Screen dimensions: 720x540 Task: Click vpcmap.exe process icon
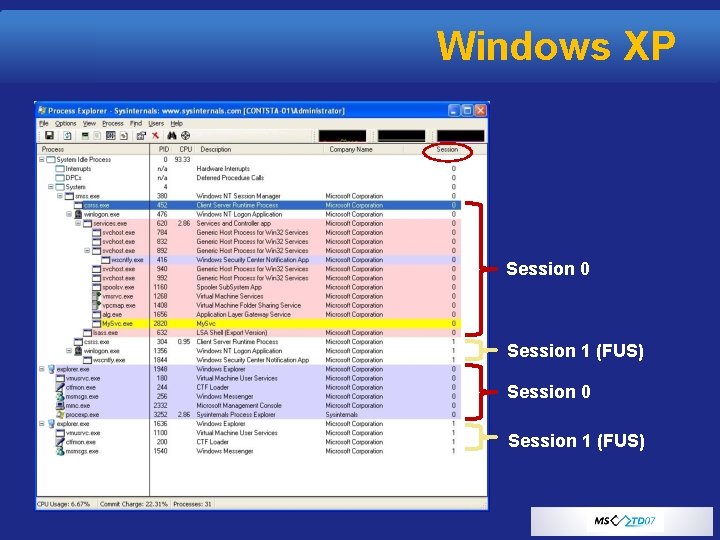pos(96,305)
